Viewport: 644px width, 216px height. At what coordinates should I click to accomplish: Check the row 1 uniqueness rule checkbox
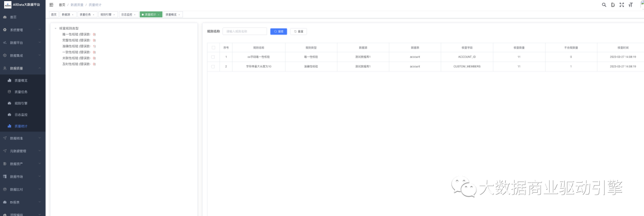point(213,57)
